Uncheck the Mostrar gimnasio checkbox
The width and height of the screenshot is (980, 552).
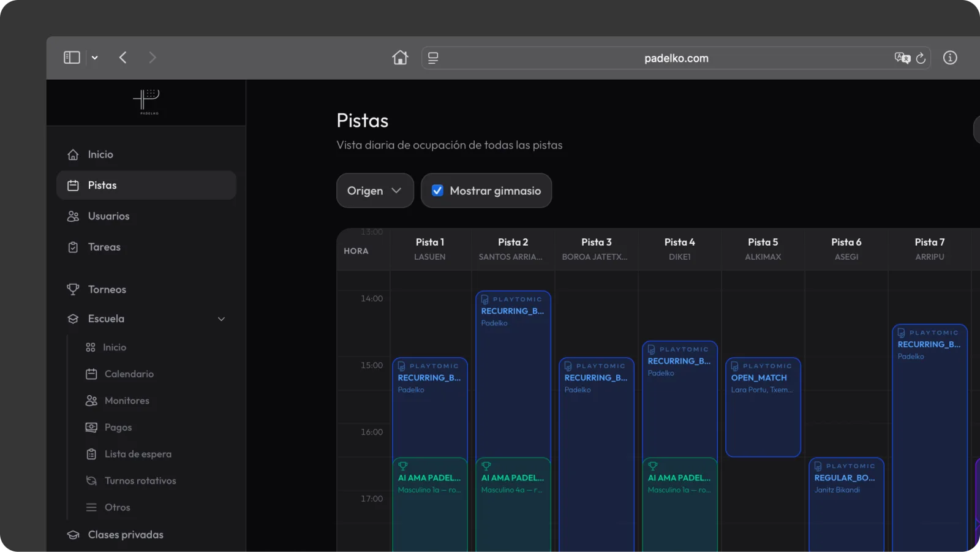[x=437, y=191]
